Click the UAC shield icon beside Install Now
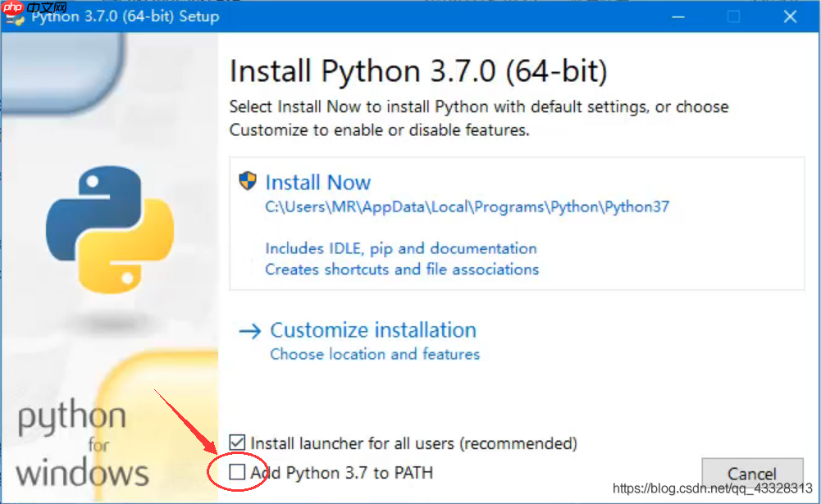The height and width of the screenshot is (504, 821). tap(248, 181)
